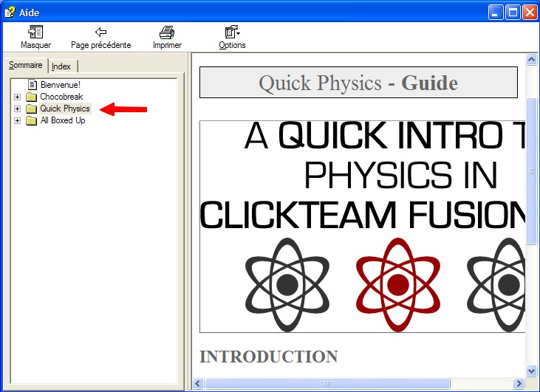Viewport: 540px width, 392px height.
Task: Click the Aide help icon in the title bar
Action: pyautogui.click(x=10, y=13)
